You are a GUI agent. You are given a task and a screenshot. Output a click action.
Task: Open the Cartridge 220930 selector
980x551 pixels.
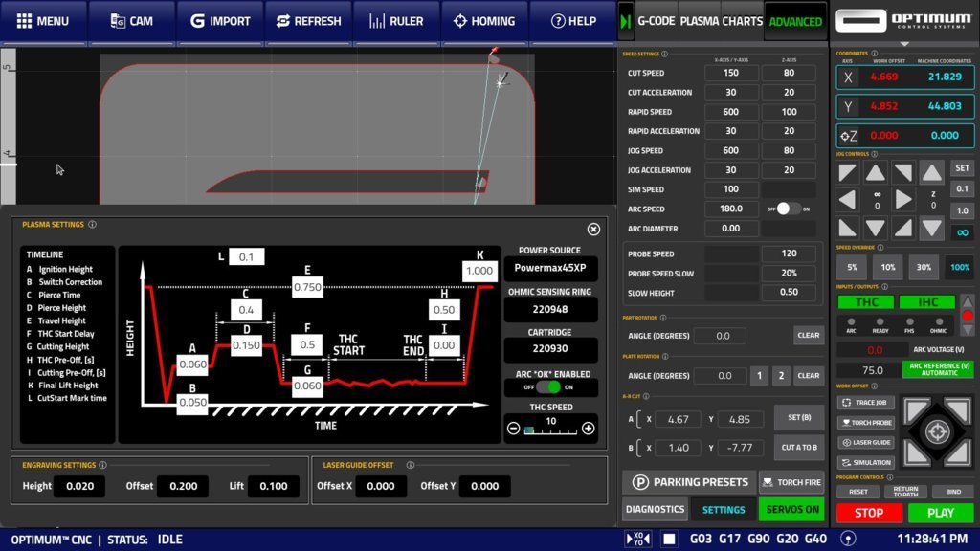click(550, 348)
